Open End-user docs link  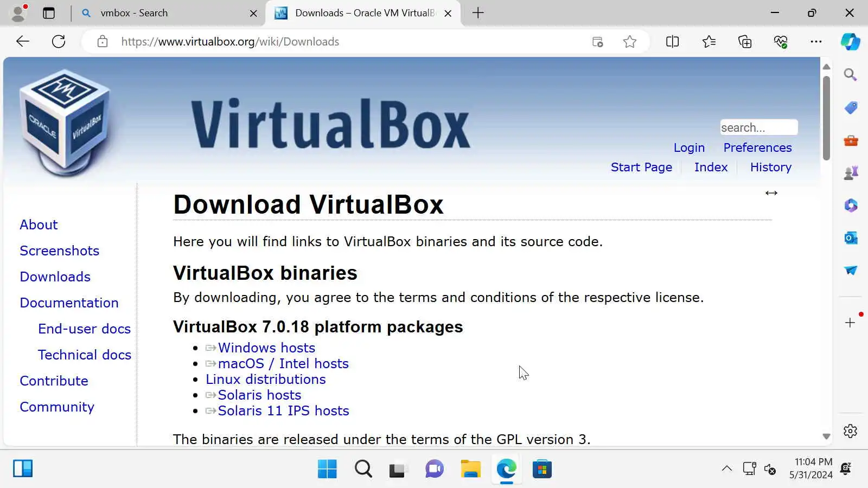pos(84,329)
